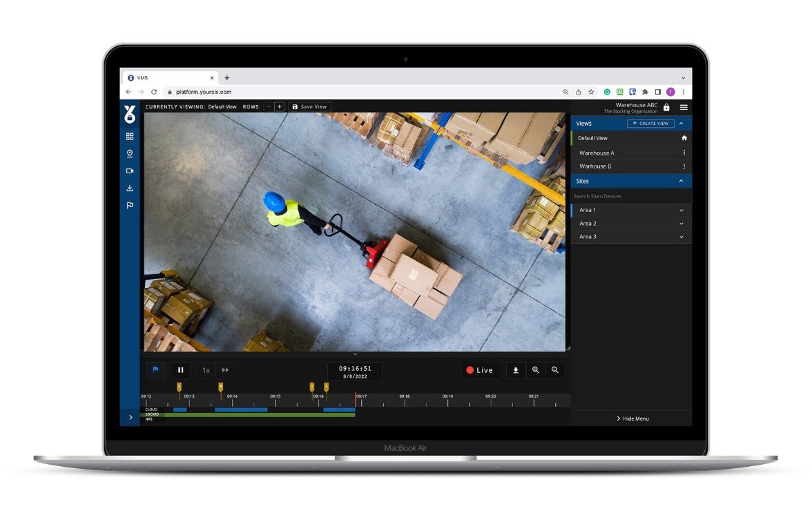Collapse the Views section header

click(x=682, y=123)
